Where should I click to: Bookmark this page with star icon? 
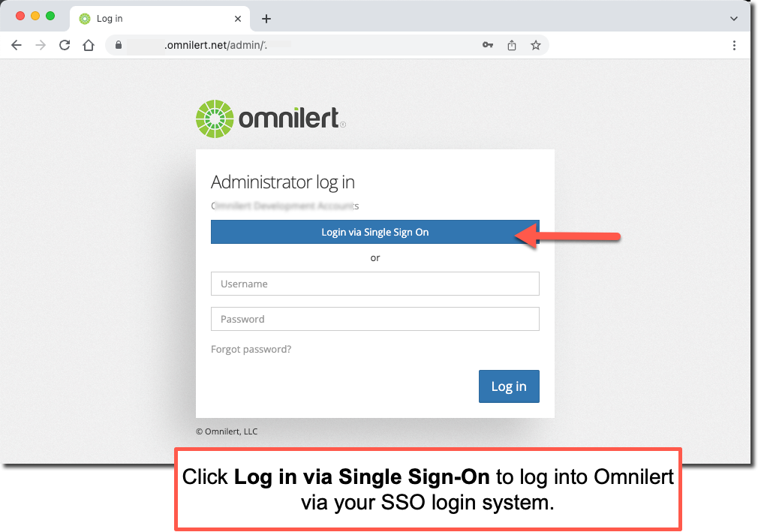pyautogui.click(x=536, y=46)
